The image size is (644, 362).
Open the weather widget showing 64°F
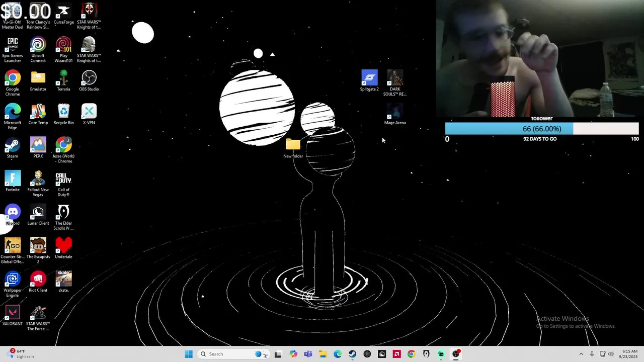[21, 354]
